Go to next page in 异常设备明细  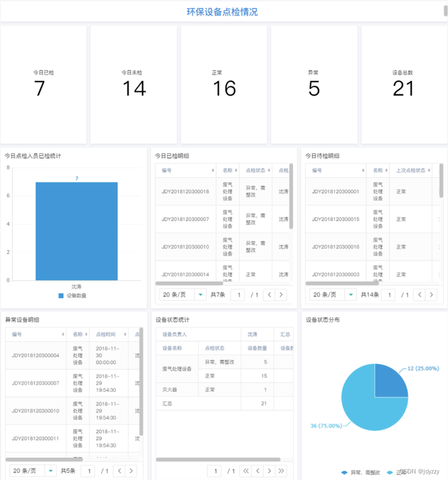pos(131,471)
